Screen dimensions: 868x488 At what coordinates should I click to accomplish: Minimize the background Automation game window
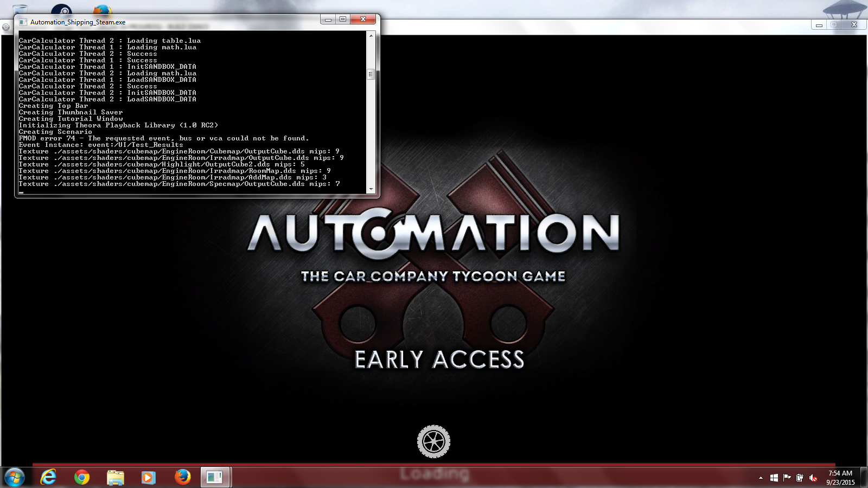point(819,25)
